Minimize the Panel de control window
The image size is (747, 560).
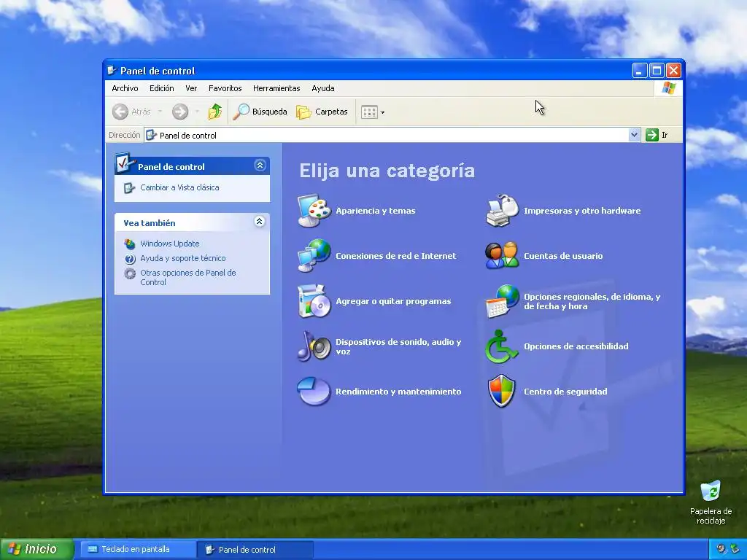[640, 71]
